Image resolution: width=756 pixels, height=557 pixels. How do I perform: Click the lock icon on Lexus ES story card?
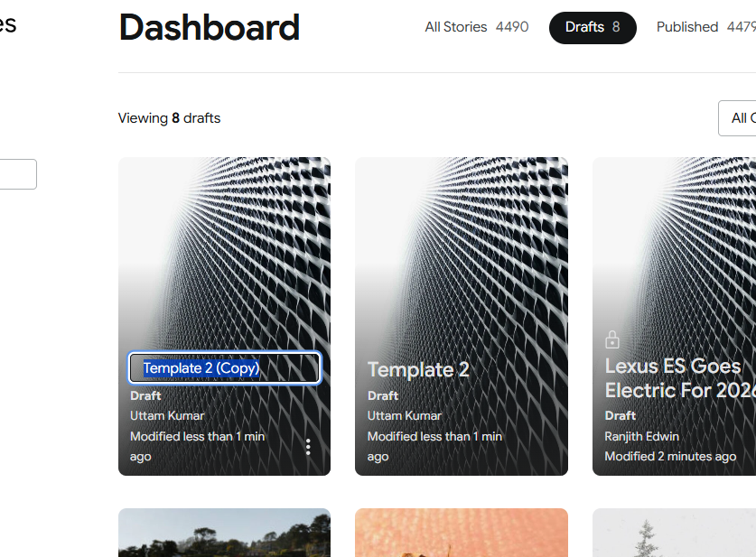[x=612, y=339]
